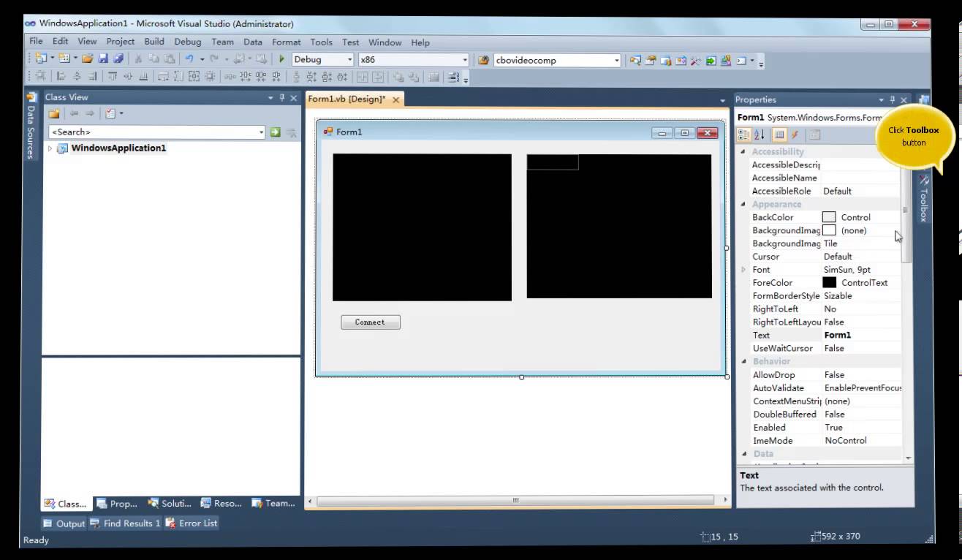Image resolution: width=962 pixels, height=560 pixels.
Task: Show events via the lightning bolt icon
Action: coord(795,135)
